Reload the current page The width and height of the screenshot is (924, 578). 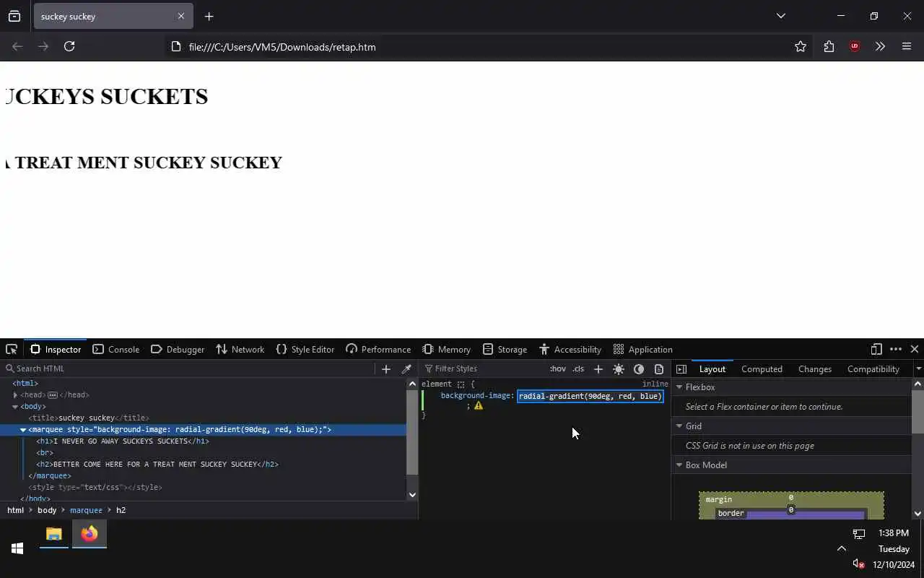coord(69,46)
